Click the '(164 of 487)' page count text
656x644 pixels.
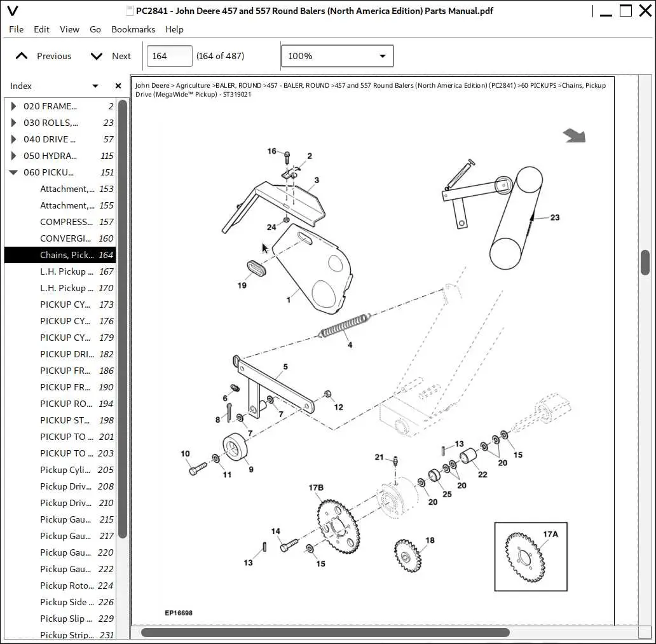coord(221,56)
